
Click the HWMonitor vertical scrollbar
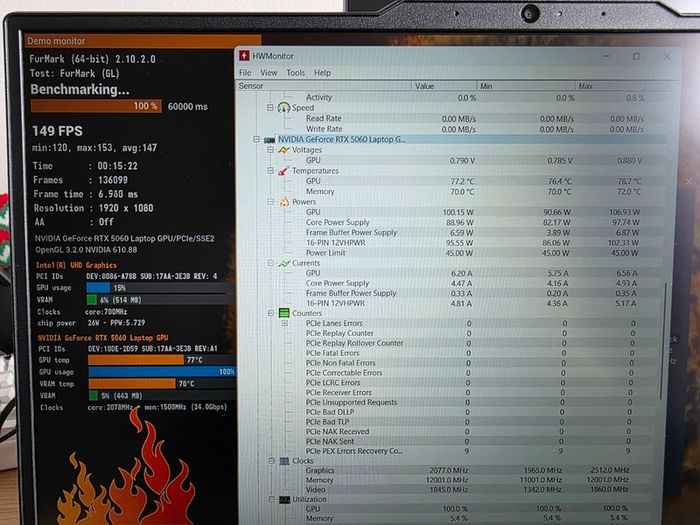pyautogui.click(x=663, y=341)
